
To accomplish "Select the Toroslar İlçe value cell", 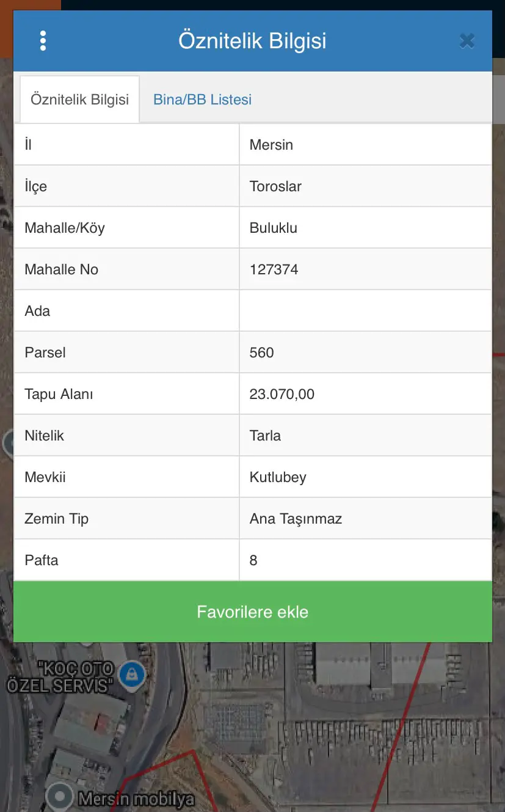I will [365, 186].
